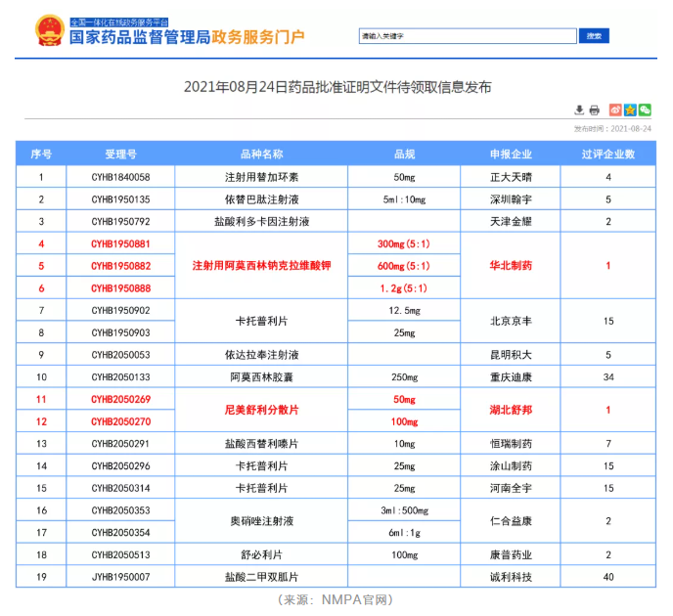Select the cell 阿莫西林胶囊
The image size is (673, 616).
261,377
